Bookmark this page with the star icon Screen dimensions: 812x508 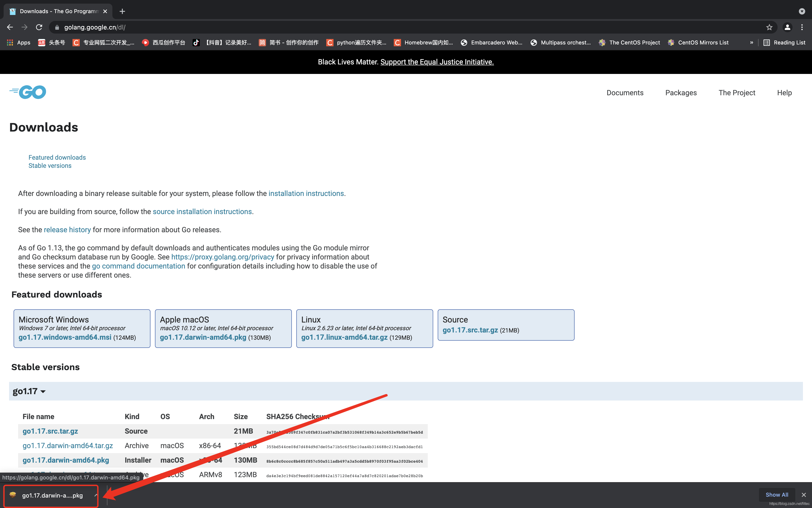769,27
